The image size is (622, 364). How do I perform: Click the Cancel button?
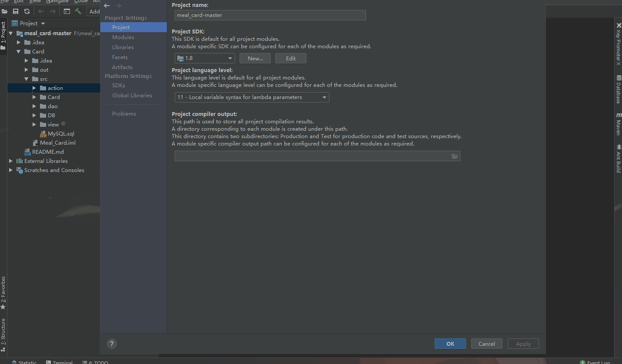(487, 344)
